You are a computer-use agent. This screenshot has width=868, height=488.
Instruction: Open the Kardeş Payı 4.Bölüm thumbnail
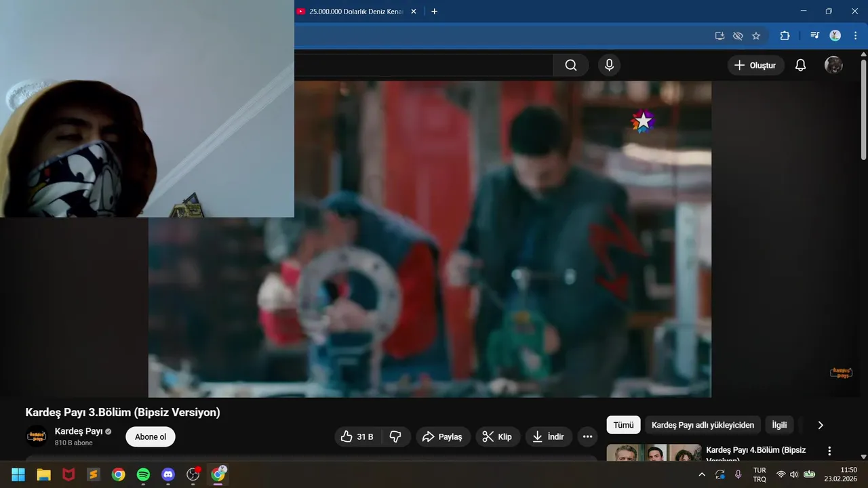[654, 453]
